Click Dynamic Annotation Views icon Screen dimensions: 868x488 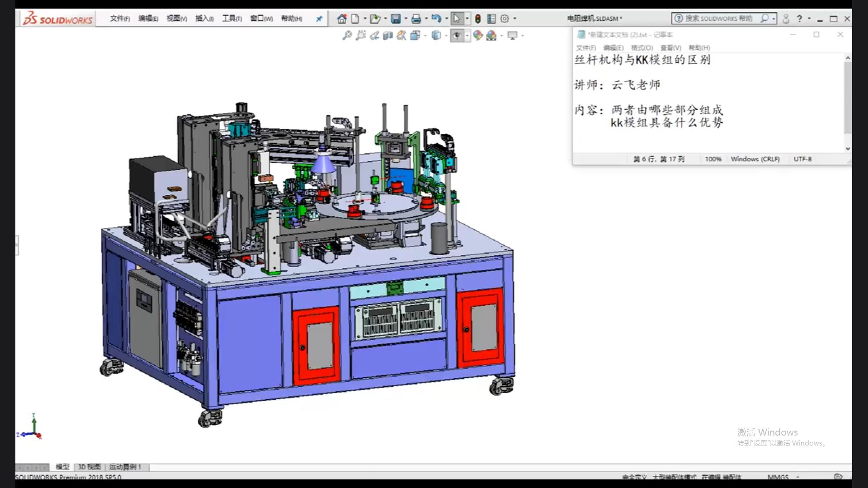[x=401, y=35]
